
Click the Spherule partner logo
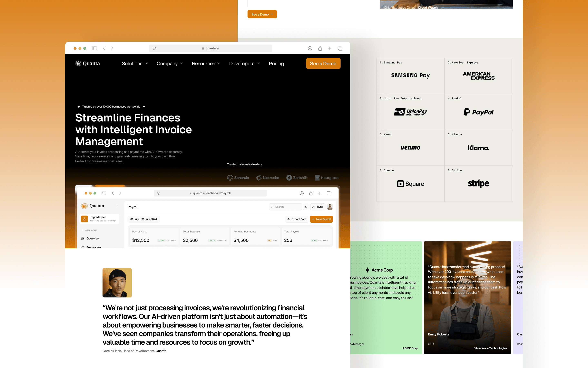tap(238, 178)
